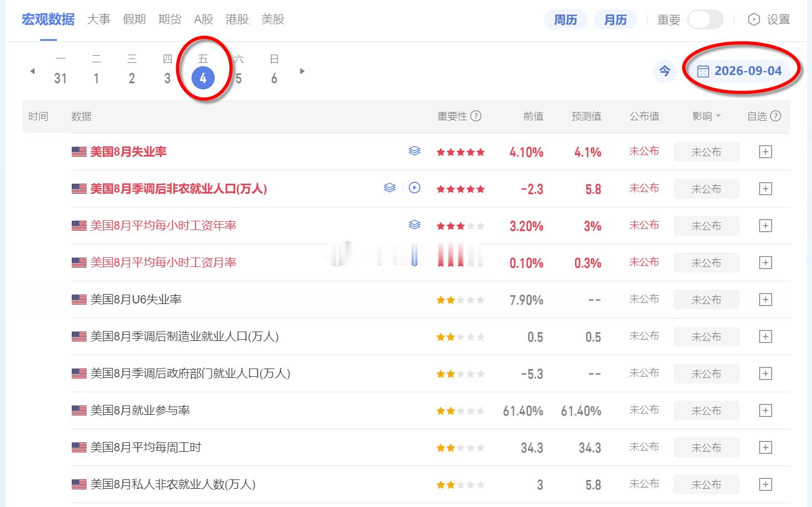Open layers icon for 美国8月失业率 row
812x507 pixels.
(x=415, y=151)
